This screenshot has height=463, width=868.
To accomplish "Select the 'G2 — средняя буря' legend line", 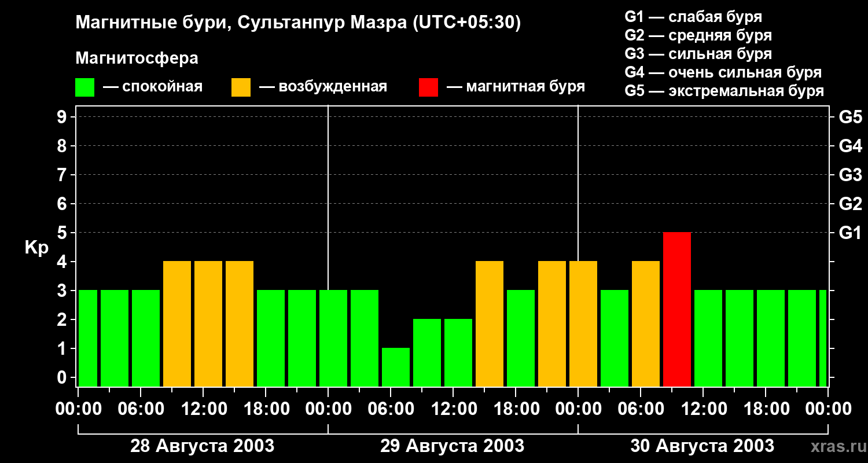I will click(698, 35).
